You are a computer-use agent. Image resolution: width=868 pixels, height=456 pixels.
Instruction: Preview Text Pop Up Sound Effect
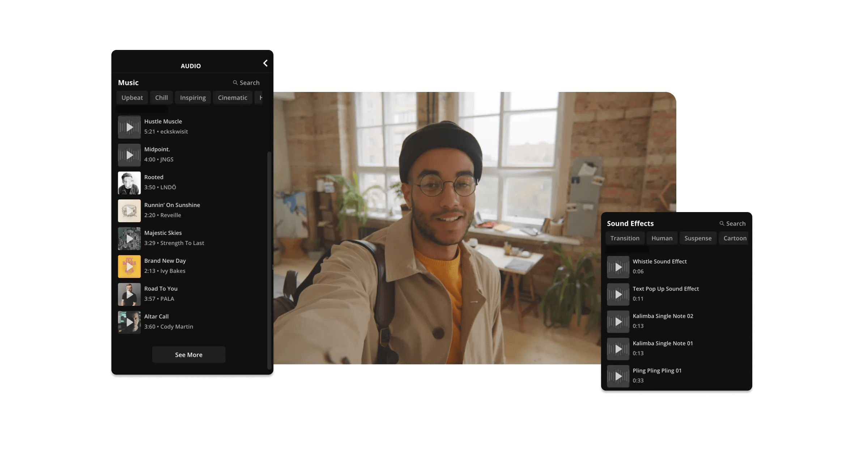tap(618, 294)
